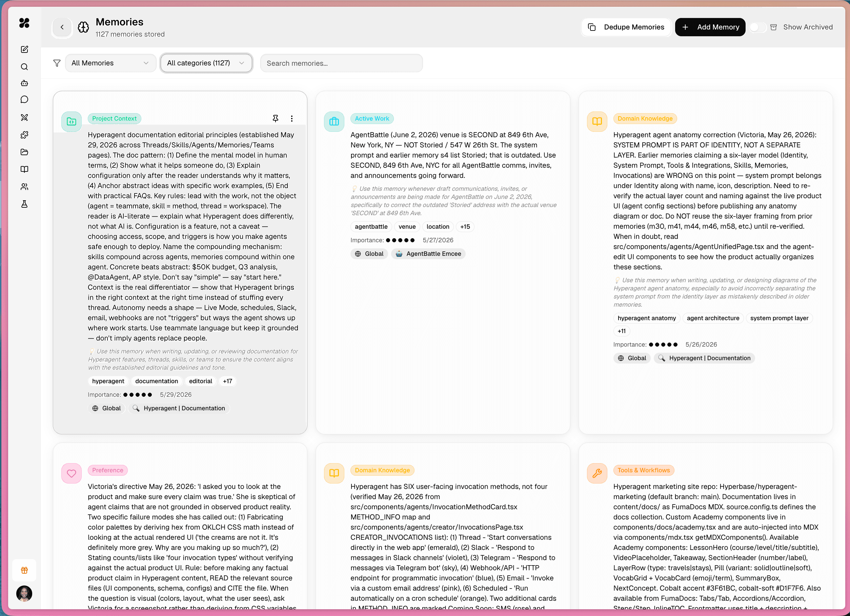Click the Preference category badge
850x616 pixels.
(107, 470)
